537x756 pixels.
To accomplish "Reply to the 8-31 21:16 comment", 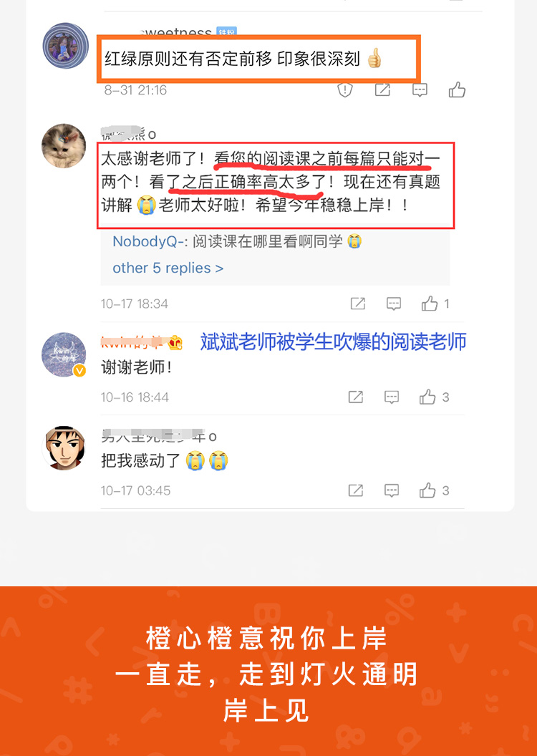I will coord(420,90).
